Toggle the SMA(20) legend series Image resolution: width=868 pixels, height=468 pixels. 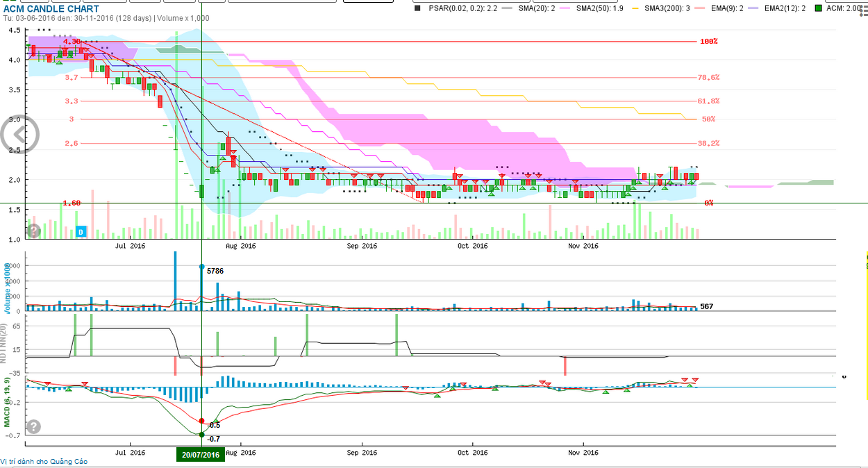coord(528,8)
